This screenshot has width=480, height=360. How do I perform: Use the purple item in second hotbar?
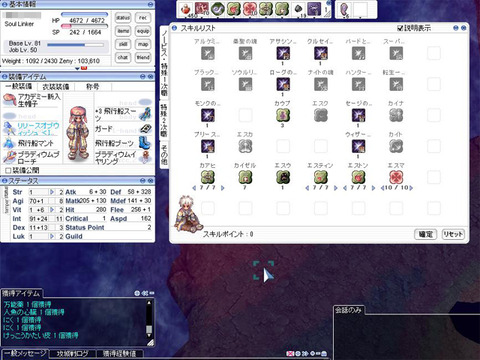tap(344, 9)
